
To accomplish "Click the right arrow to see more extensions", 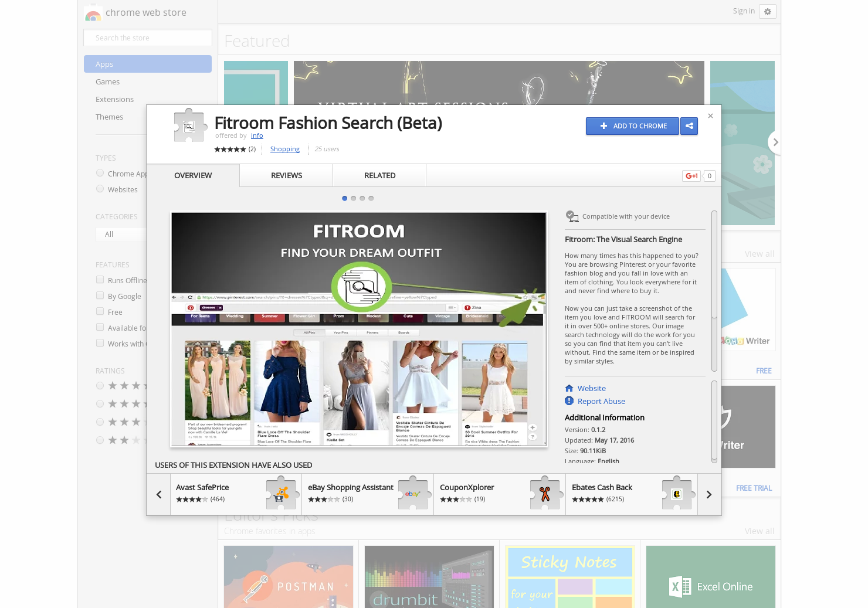I will (709, 494).
